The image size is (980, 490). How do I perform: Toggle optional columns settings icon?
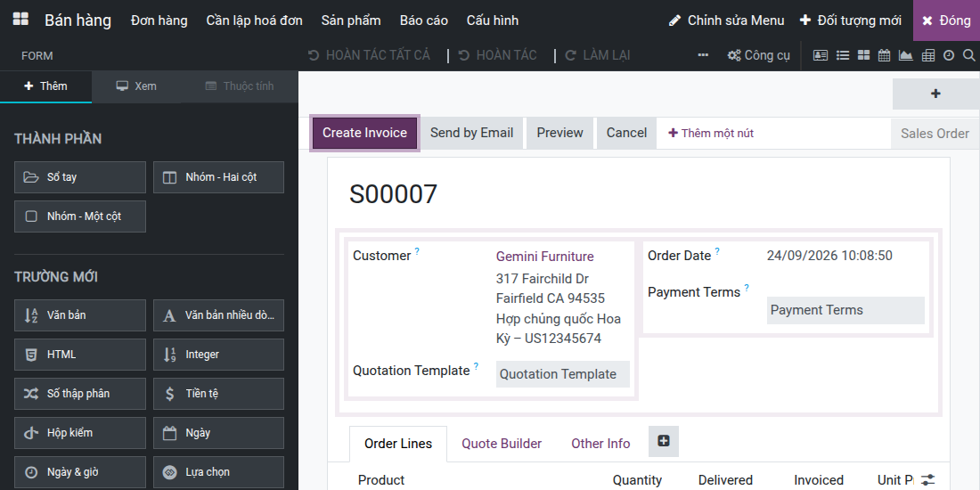pos(928,479)
